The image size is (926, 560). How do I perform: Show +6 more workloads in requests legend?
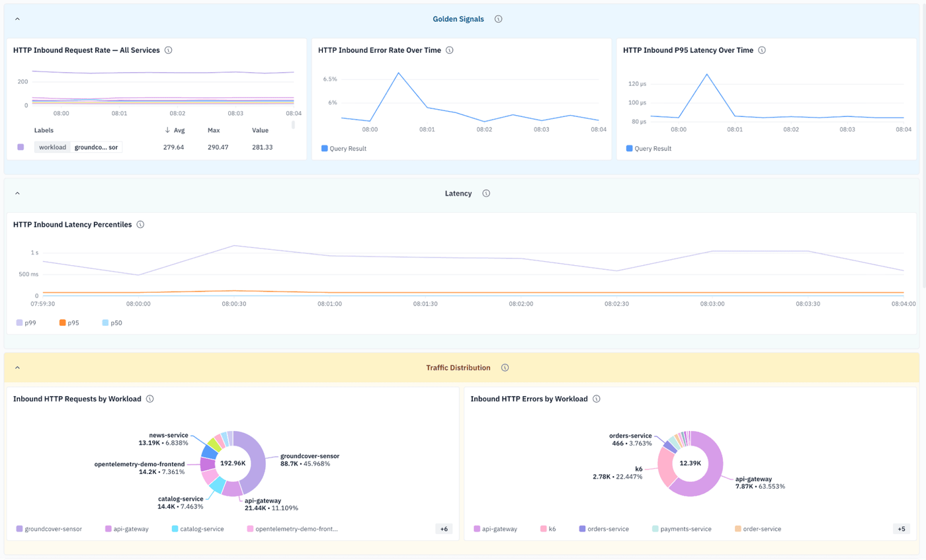coord(444,529)
